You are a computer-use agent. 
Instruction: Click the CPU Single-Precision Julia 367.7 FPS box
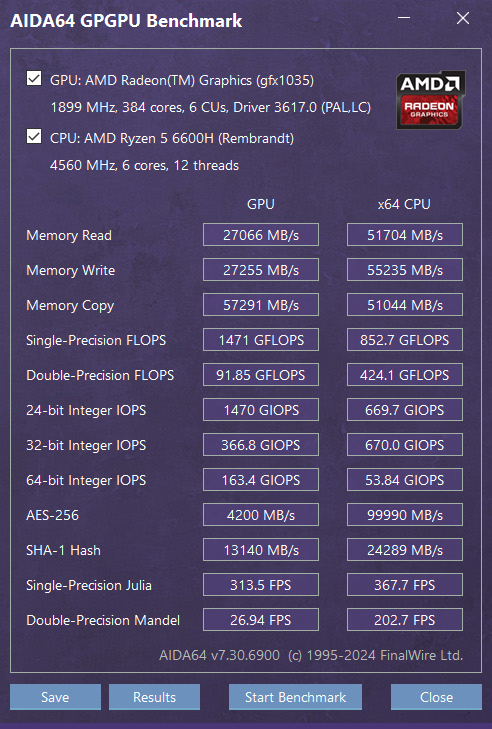point(405,584)
